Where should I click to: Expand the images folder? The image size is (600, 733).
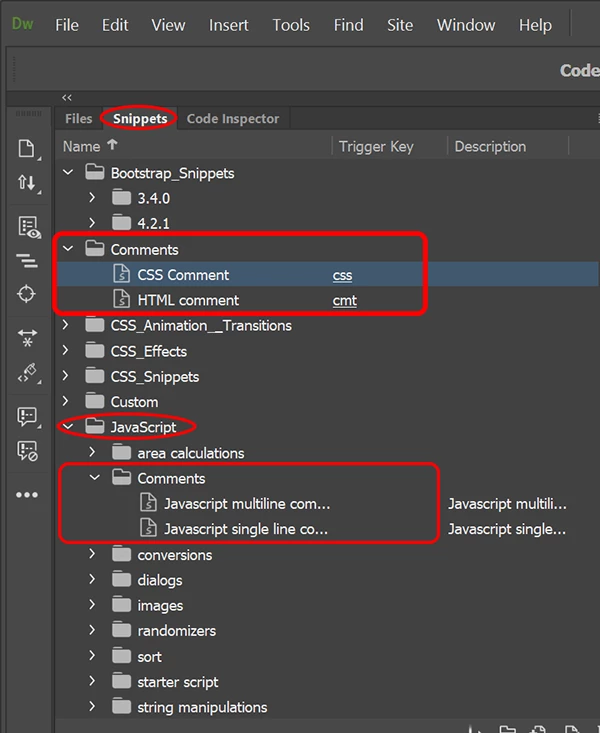92,604
